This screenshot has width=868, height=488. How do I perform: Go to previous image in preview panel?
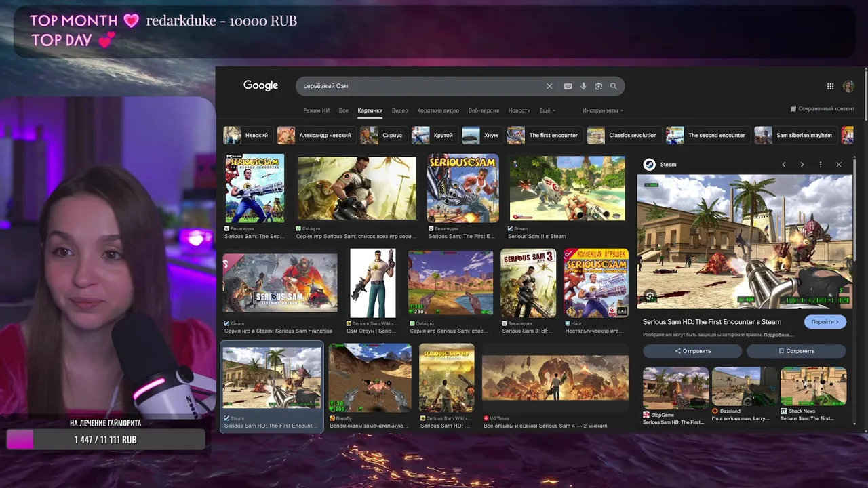point(784,165)
